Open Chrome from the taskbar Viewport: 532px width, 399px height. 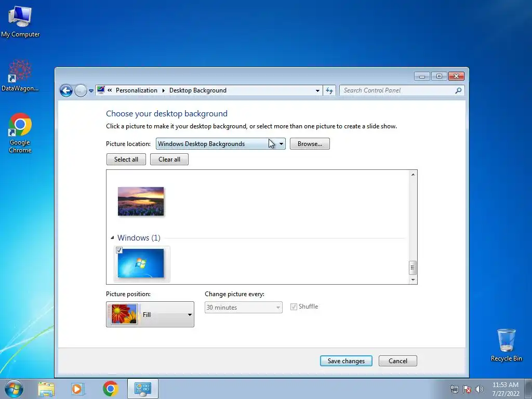coord(110,389)
